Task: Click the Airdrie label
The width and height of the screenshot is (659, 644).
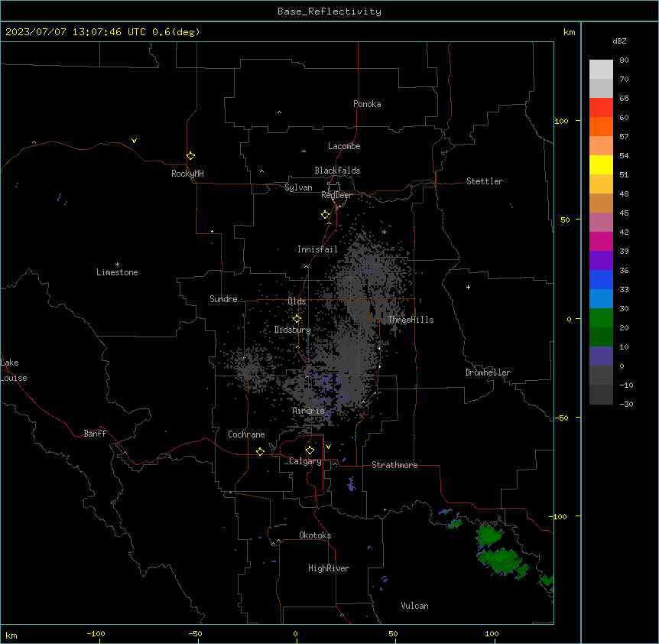Action: click(308, 411)
